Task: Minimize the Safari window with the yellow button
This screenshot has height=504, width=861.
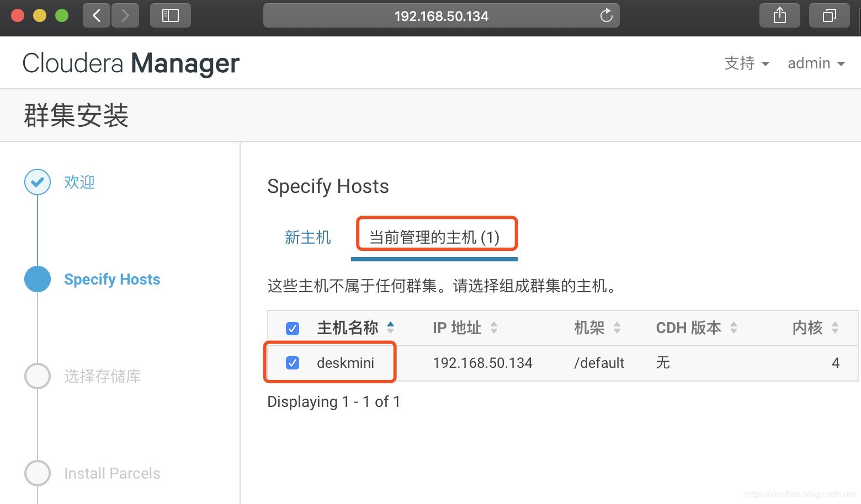Action: pyautogui.click(x=40, y=15)
